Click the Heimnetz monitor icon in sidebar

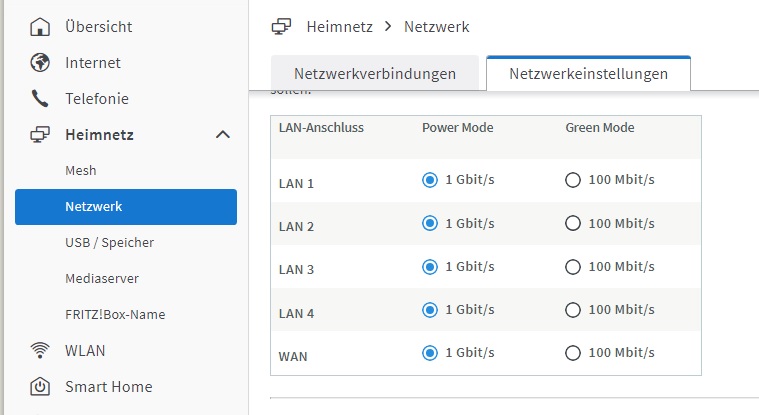[40, 135]
